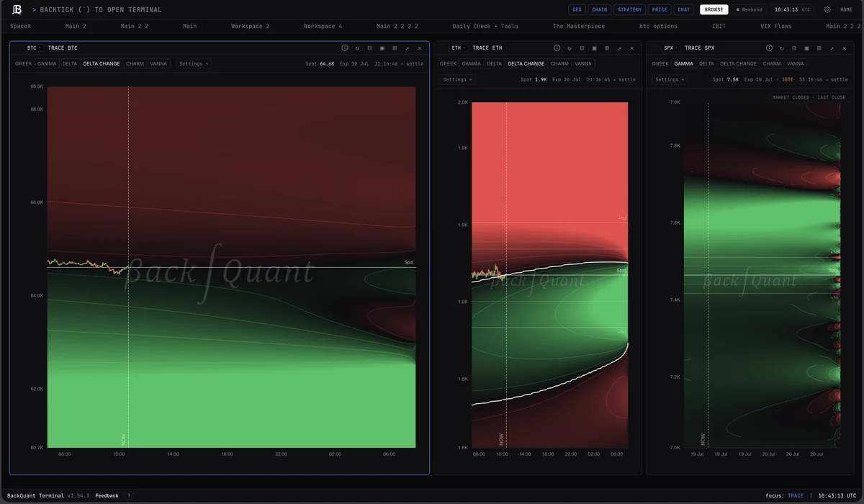Image resolution: width=864 pixels, height=504 pixels.
Task: Open Feedback in the status bar
Action: [107, 495]
